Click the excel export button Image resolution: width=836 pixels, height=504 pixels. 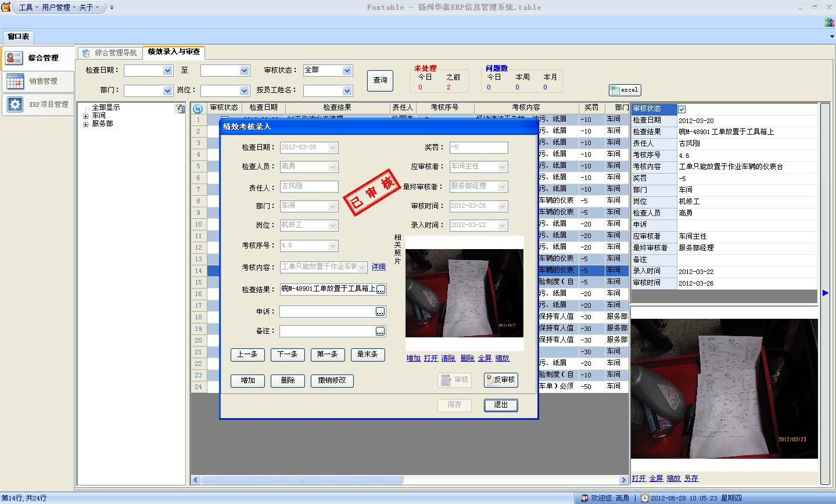[x=625, y=90]
